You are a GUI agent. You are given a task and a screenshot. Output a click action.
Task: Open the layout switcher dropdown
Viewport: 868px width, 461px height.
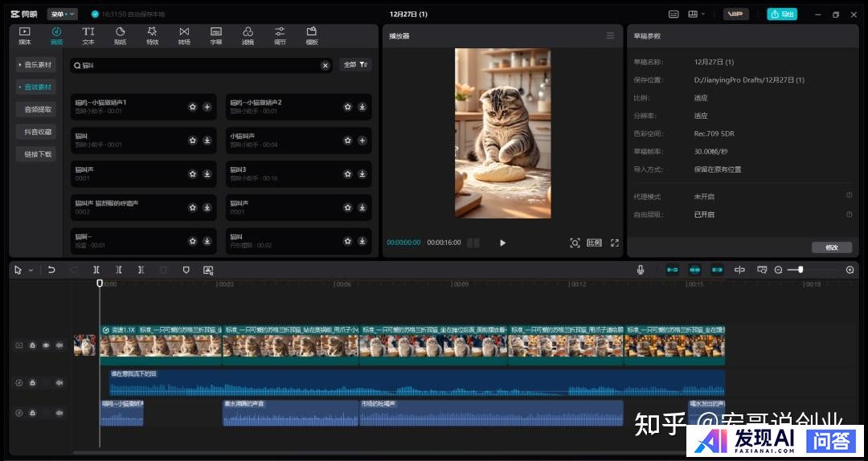pos(696,14)
